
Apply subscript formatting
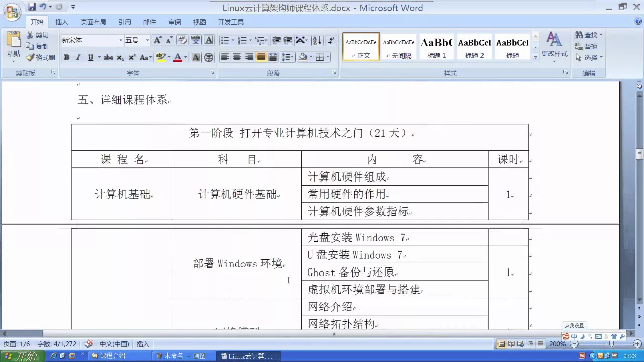point(120,57)
